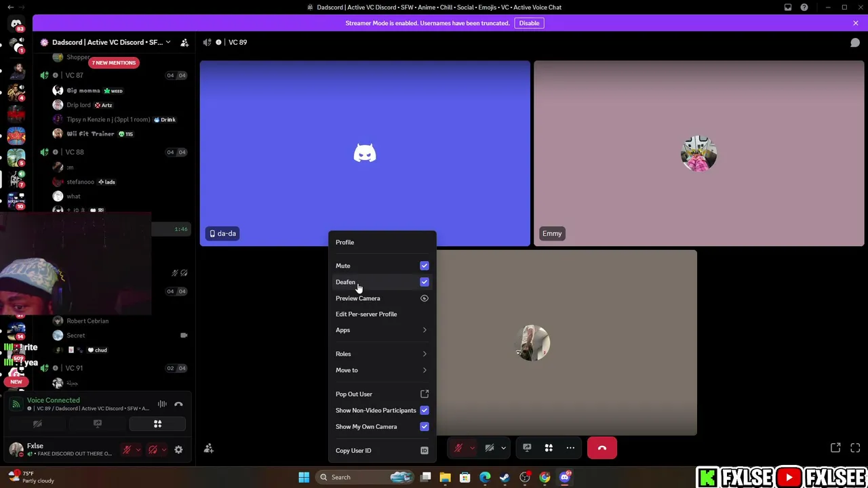Open inbox icon in Discord title bar
The height and width of the screenshot is (488, 868).
(x=788, y=7)
